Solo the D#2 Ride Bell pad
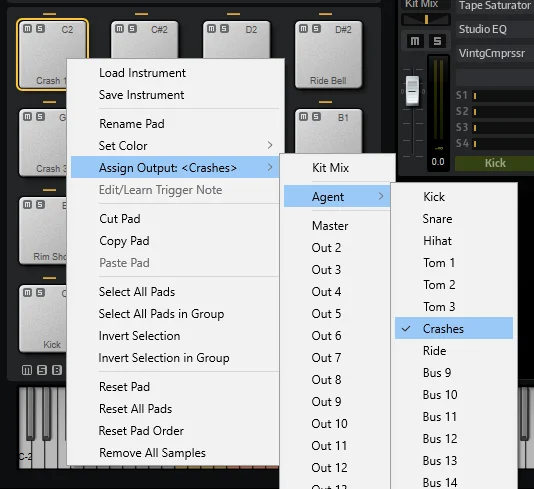Screen dimensions: 534x489 click(316, 29)
